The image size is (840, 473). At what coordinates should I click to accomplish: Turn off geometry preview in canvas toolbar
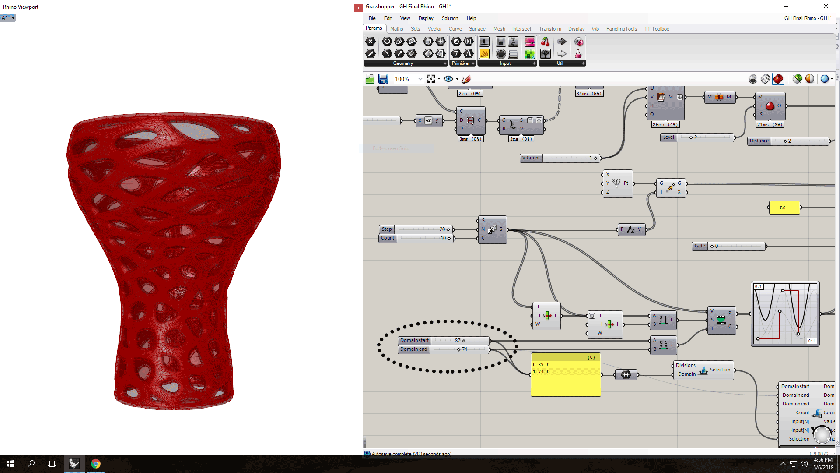click(x=752, y=78)
